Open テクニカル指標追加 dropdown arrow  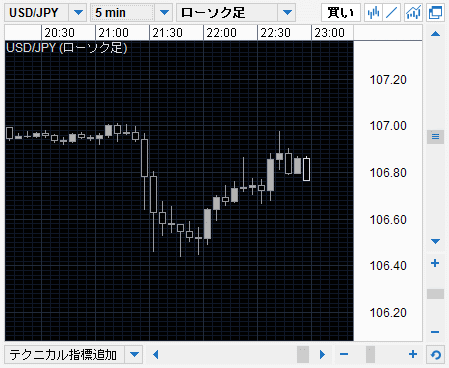134,355
